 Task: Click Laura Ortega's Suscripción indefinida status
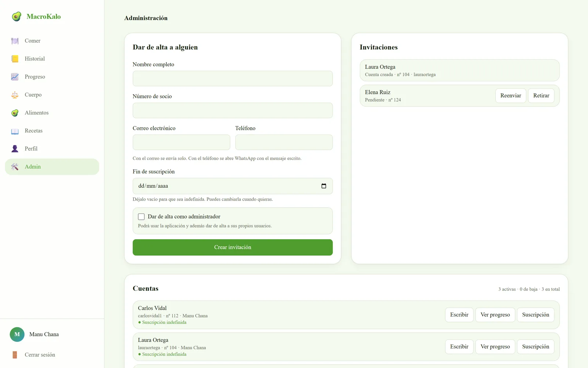point(162,354)
